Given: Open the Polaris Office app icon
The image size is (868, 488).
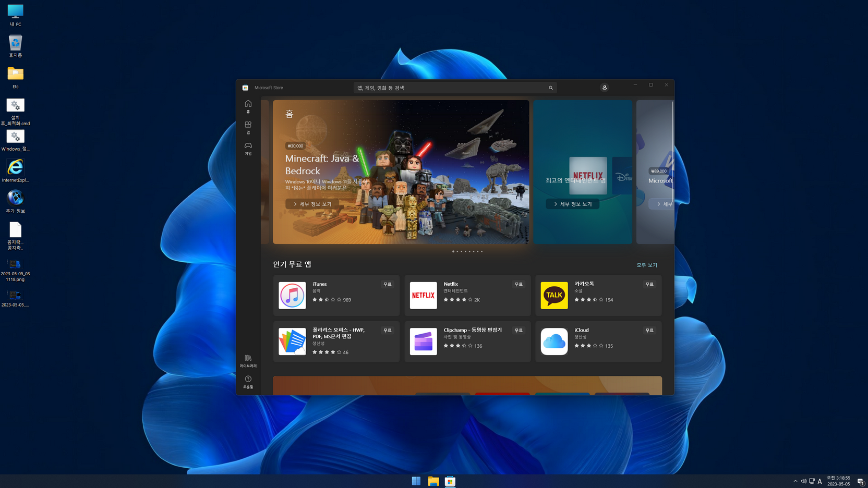Looking at the screenshot, I should point(292,341).
